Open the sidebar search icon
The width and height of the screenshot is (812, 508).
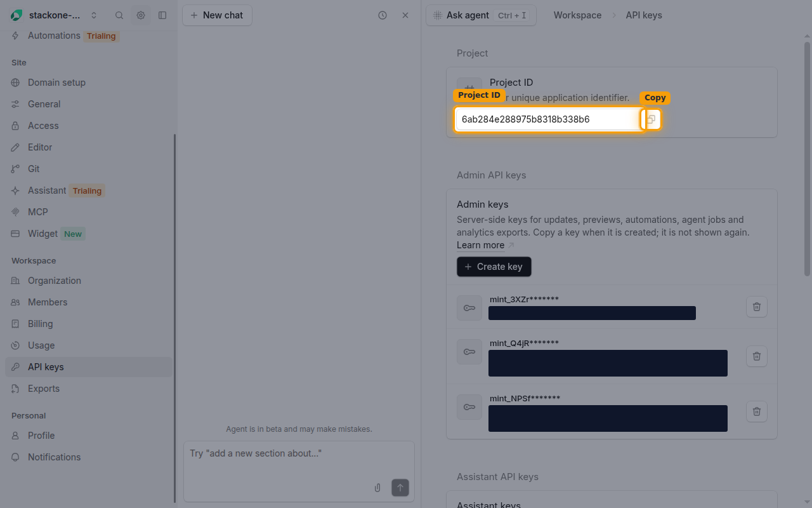coord(119,15)
